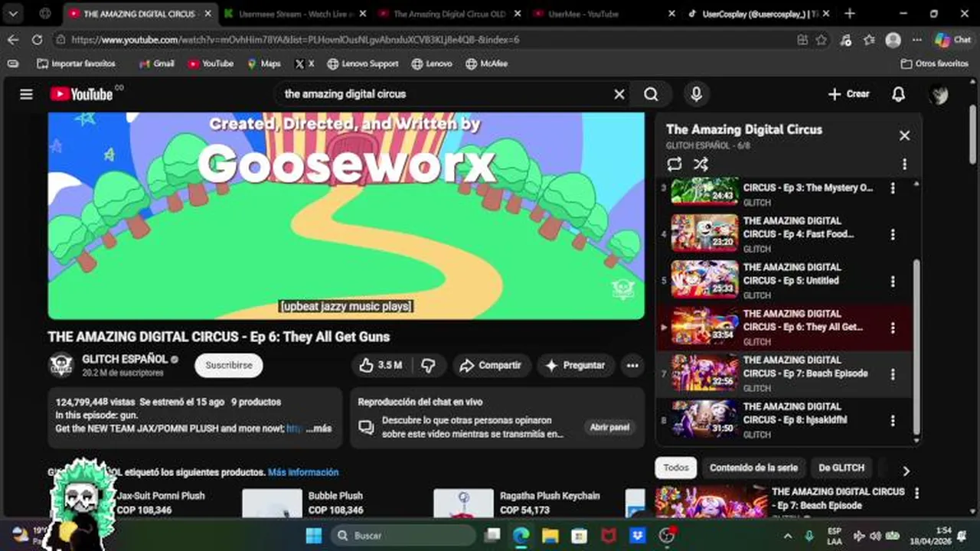980x551 pixels.
Task: Open options for Ep 8: hjsakldfhl item
Action: pyautogui.click(x=893, y=420)
